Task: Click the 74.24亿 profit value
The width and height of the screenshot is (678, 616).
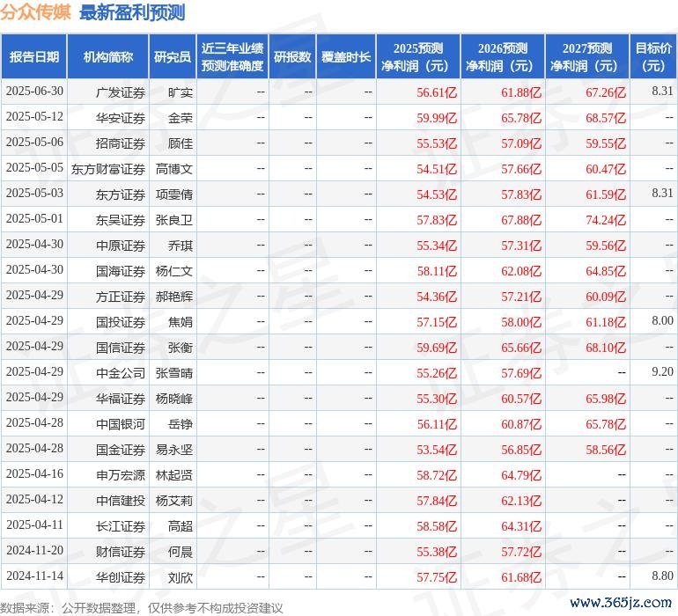Action: point(606,220)
